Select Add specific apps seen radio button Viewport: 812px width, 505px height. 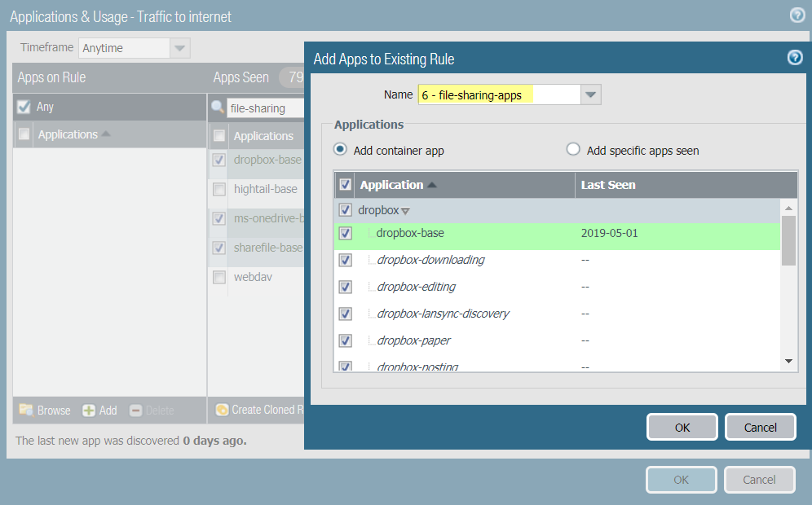[x=573, y=150]
